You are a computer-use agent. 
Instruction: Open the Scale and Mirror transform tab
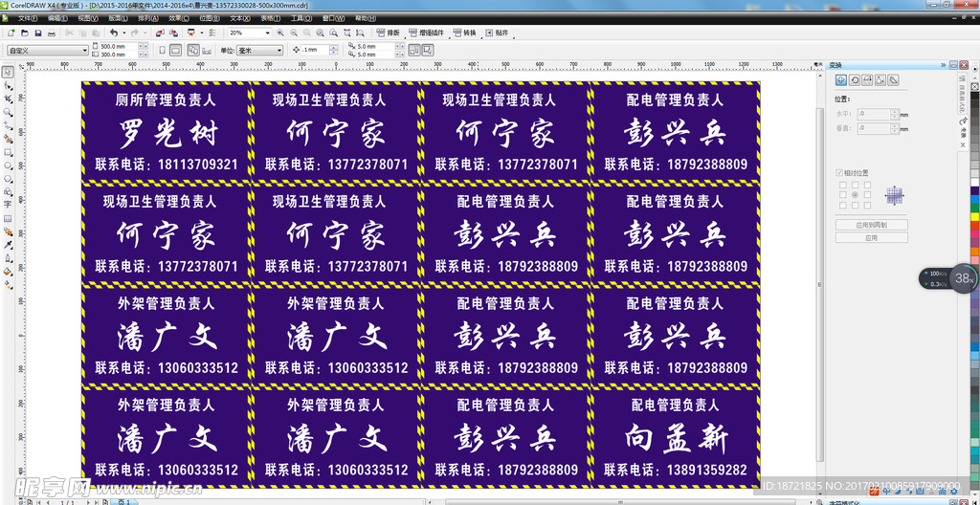(867, 80)
